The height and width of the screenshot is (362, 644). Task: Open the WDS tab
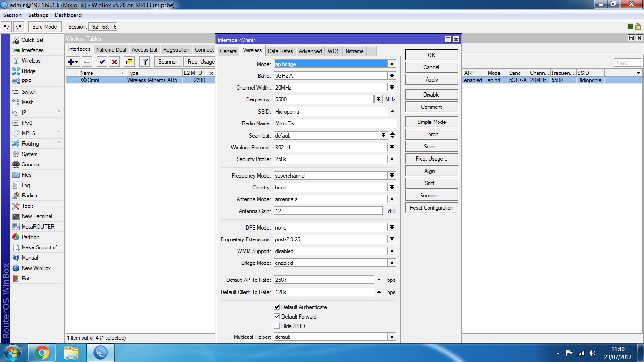(333, 51)
